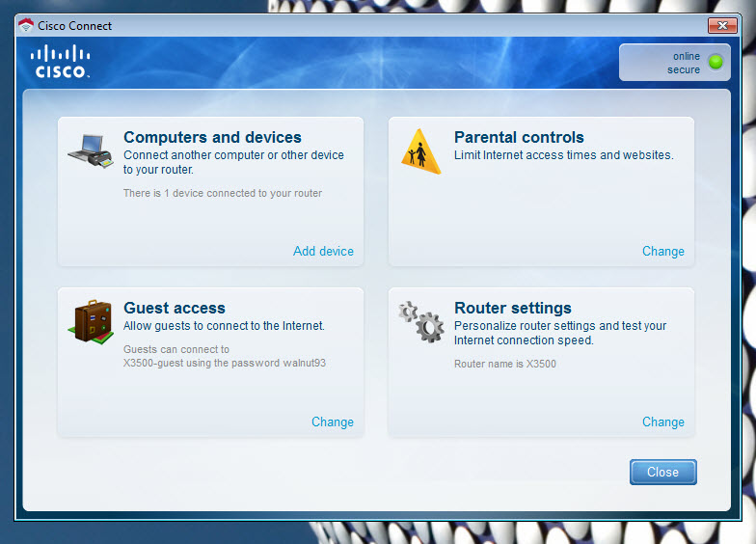Click the green online status indicator
This screenshot has height=544, width=756.
point(715,62)
